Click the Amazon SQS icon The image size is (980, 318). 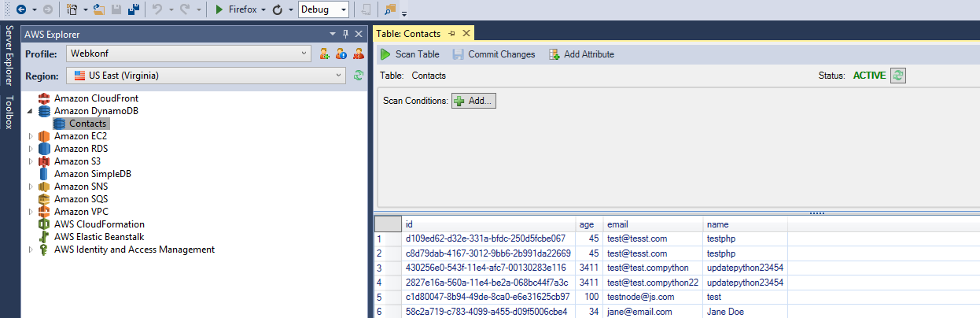coord(45,199)
